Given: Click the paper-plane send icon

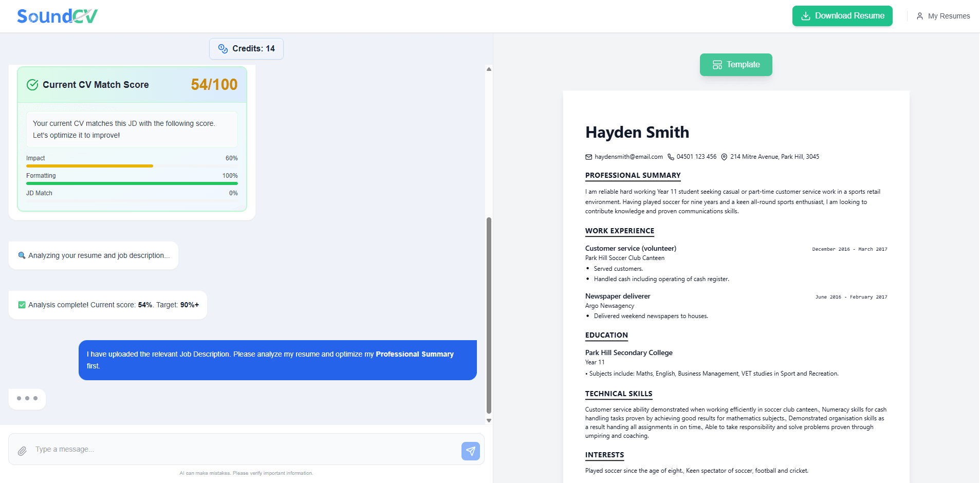Looking at the screenshot, I should coord(470,450).
